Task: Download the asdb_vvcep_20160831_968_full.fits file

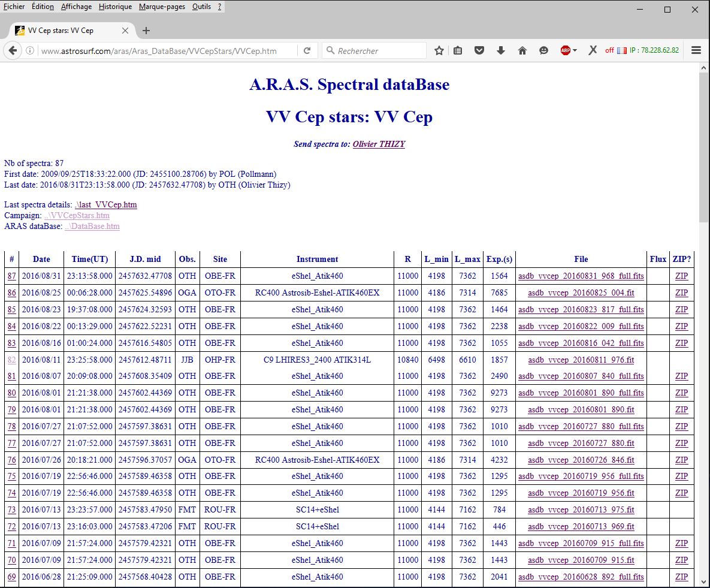Action: click(581, 276)
